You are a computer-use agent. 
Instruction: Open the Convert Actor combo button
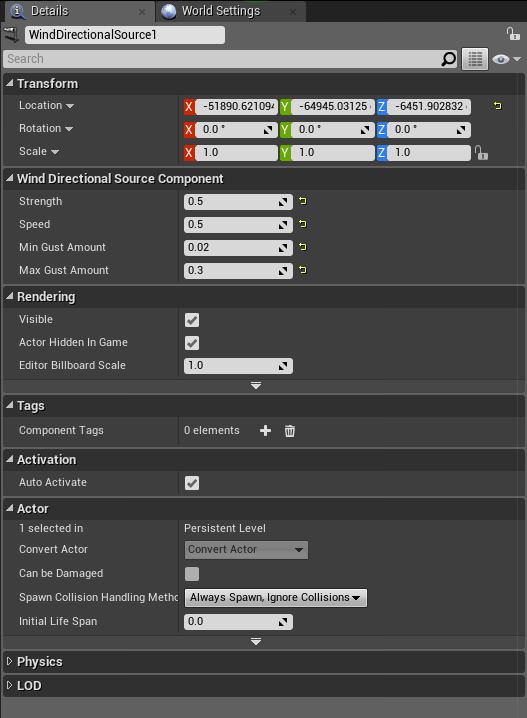coord(246,549)
